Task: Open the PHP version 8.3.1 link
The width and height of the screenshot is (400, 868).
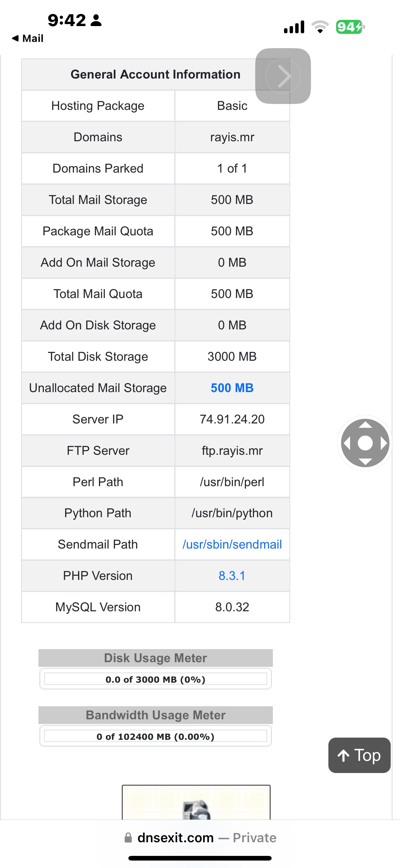Action: tap(232, 576)
